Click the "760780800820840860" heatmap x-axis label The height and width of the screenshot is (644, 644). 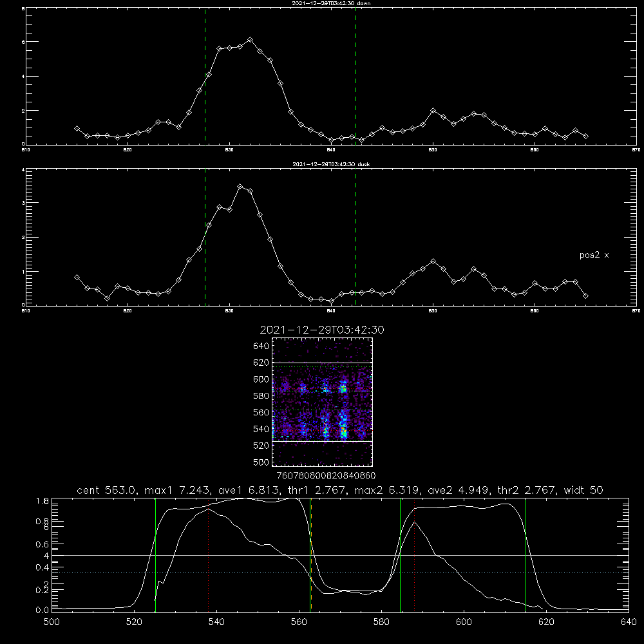326,475
